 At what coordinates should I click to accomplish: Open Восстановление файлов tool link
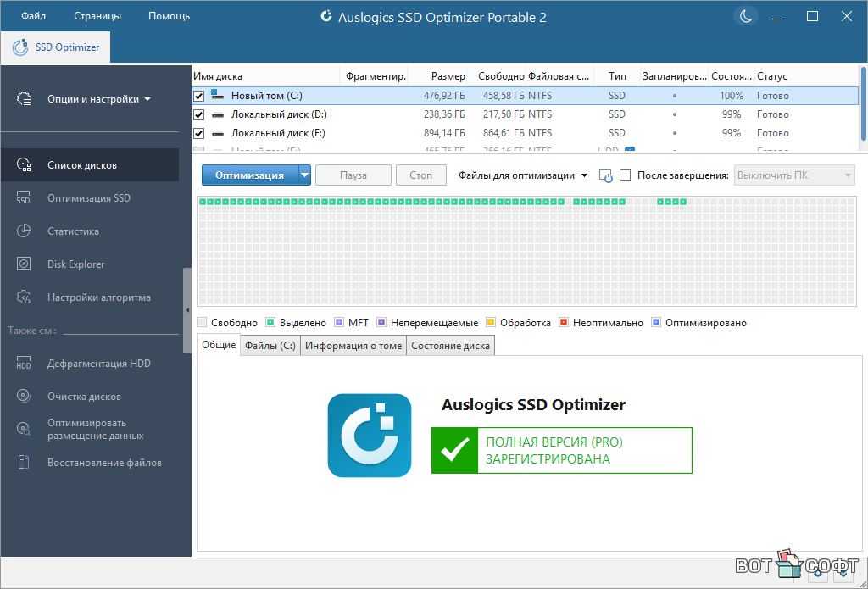90,462
